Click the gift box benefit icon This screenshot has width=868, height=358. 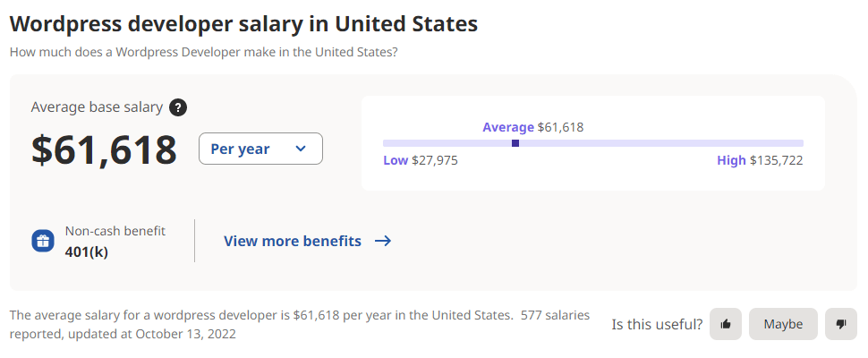[43, 241]
